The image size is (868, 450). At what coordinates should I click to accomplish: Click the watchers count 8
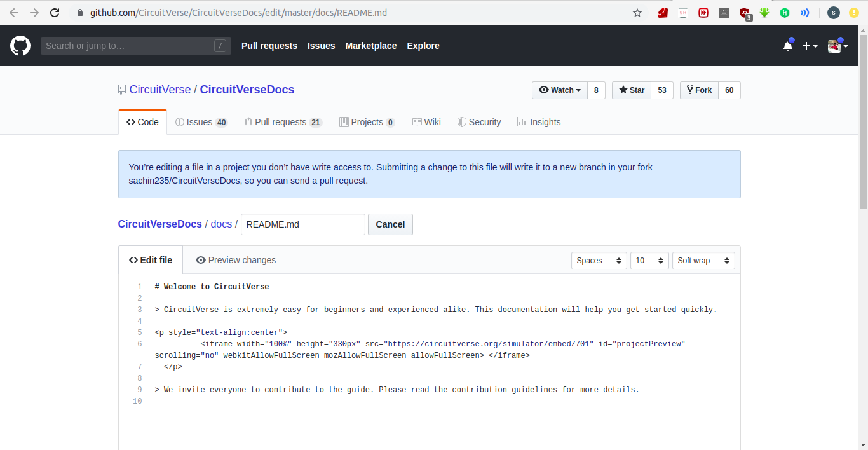coord(596,90)
